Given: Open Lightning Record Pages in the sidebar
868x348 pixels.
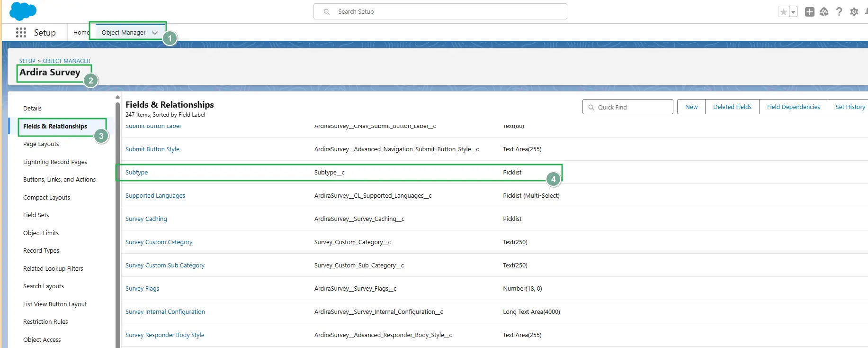Looking at the screenshot, I should pos(55,162).
